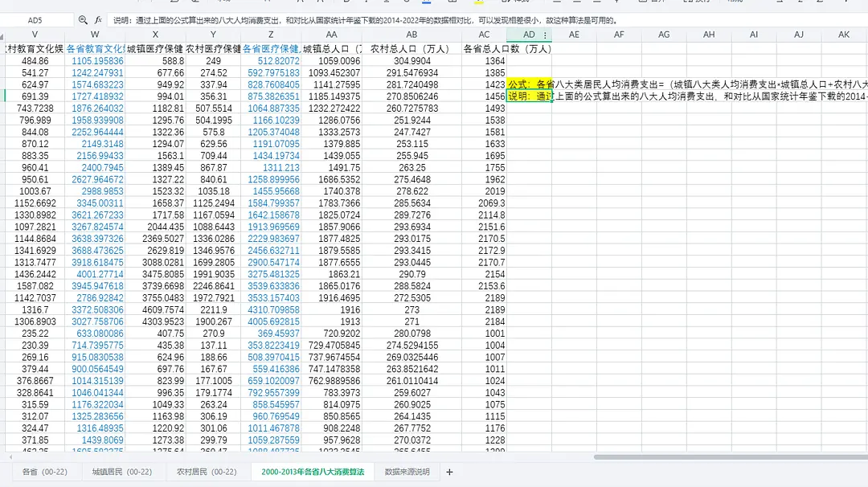
Task: Select column AH header
Action: pos(709,35)
